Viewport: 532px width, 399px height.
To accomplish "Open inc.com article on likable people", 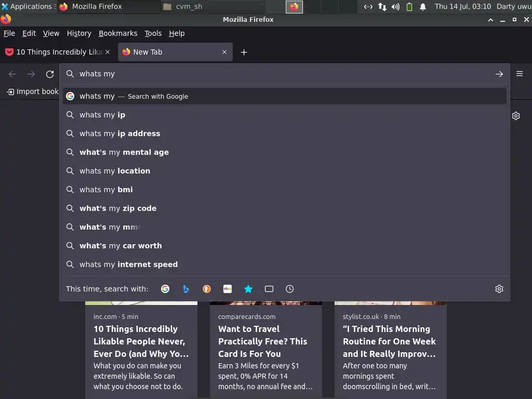I will tap(141, 350).
